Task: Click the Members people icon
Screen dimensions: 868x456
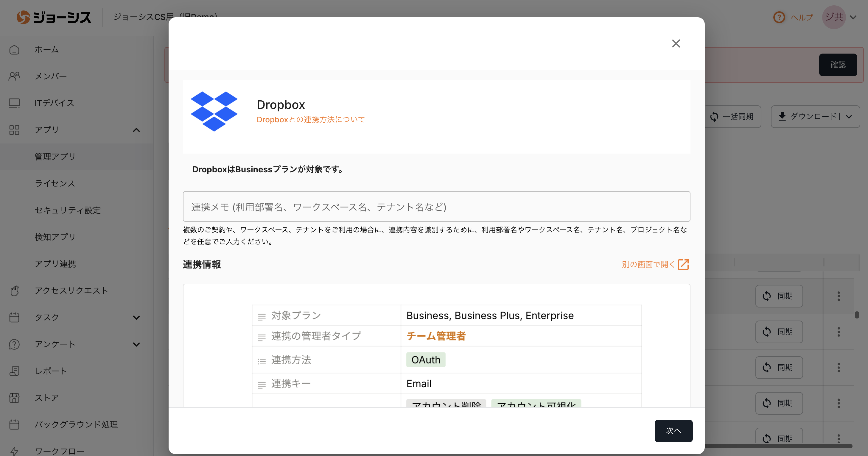Action: point(14,76)
